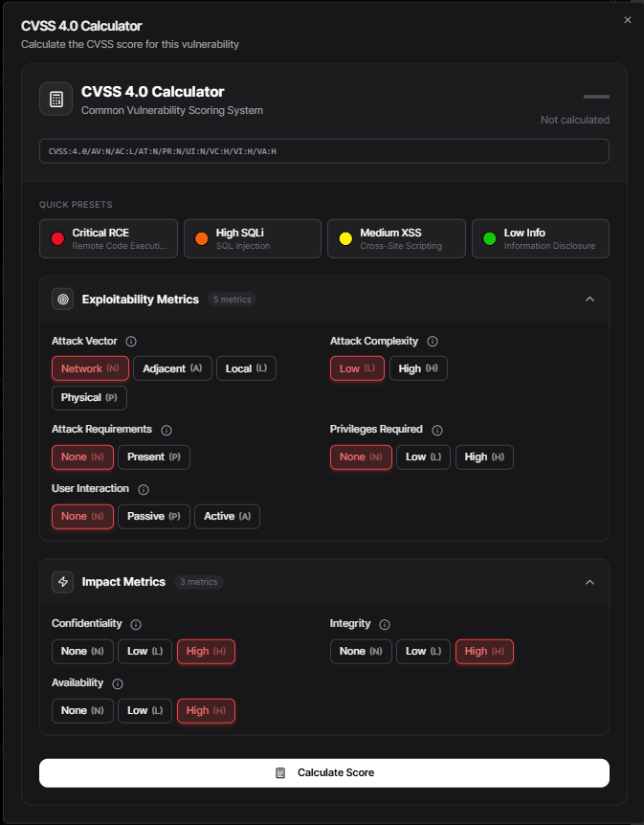644x825 pixels.
Task: Set Attack Requirements to None
Action: coord(82,457)
